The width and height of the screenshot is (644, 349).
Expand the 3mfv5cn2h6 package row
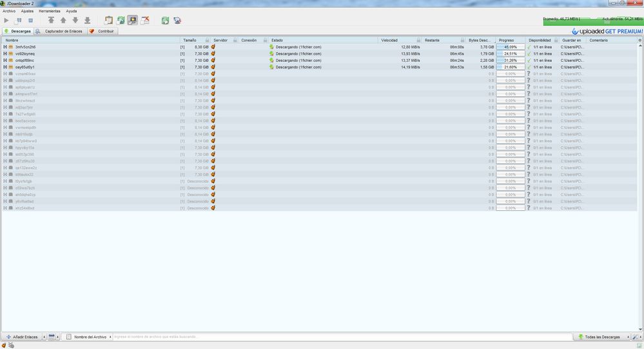pos(5,47)
